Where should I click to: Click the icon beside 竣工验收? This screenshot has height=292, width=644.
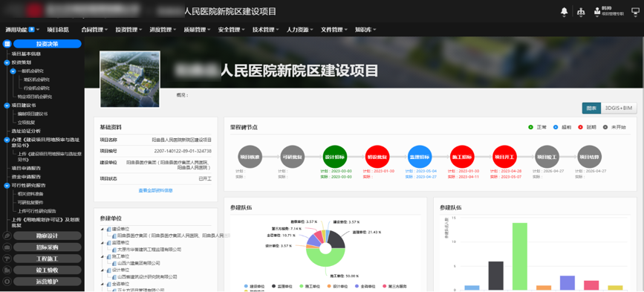7,270
